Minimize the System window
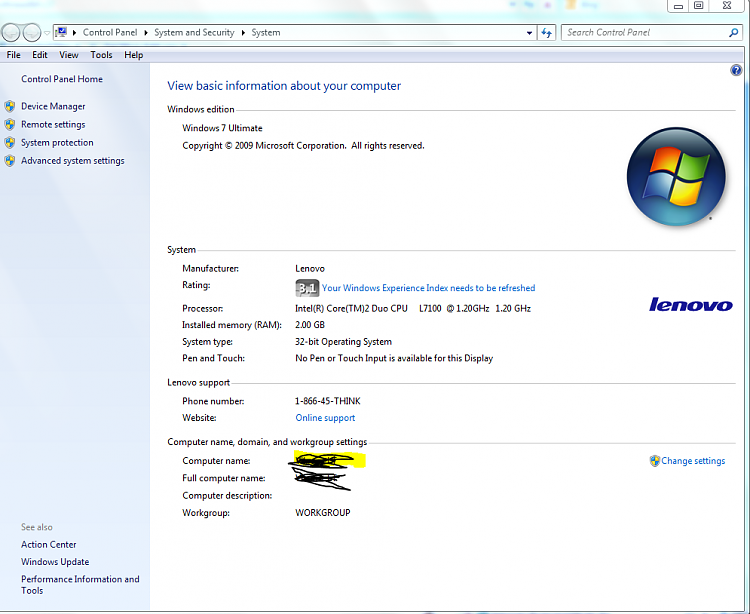The image size is (750, 614). [678, 6]
